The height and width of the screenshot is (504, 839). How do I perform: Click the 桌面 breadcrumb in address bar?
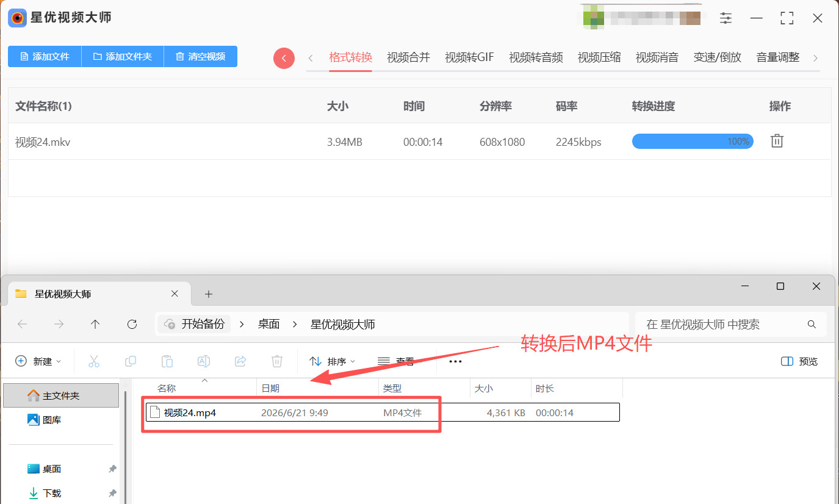[268, 324]
